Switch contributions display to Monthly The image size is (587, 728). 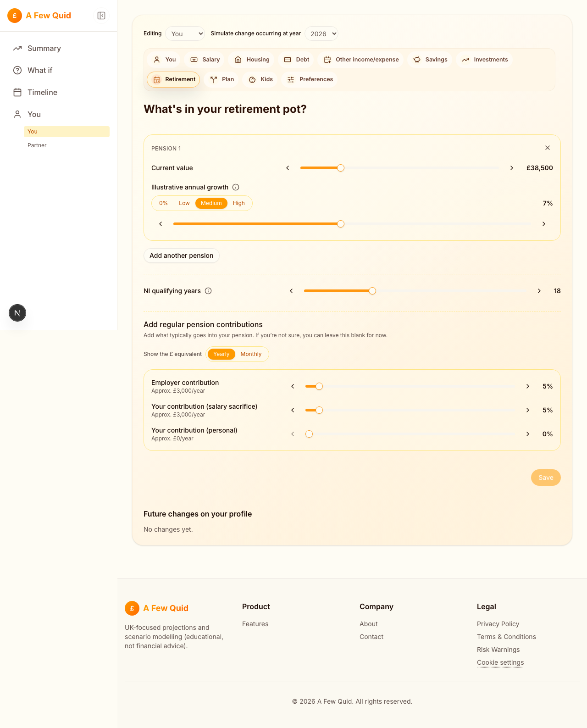pos(251,354)
